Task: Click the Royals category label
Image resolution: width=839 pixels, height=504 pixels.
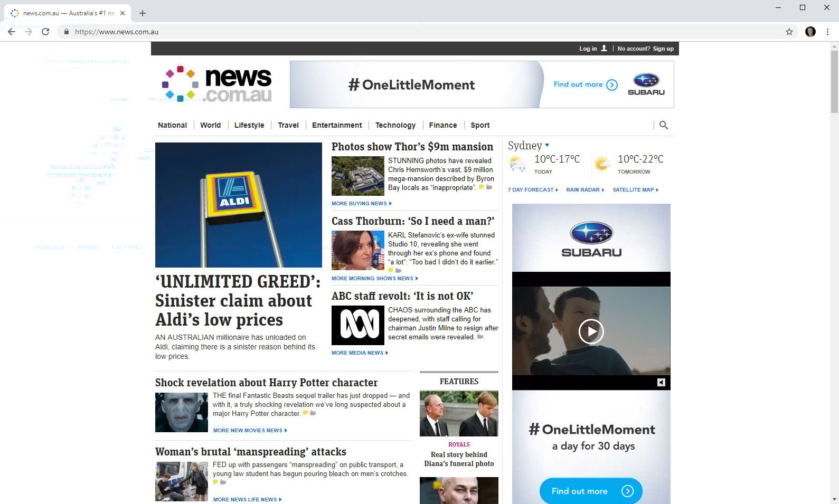Action: pos(459,444)
